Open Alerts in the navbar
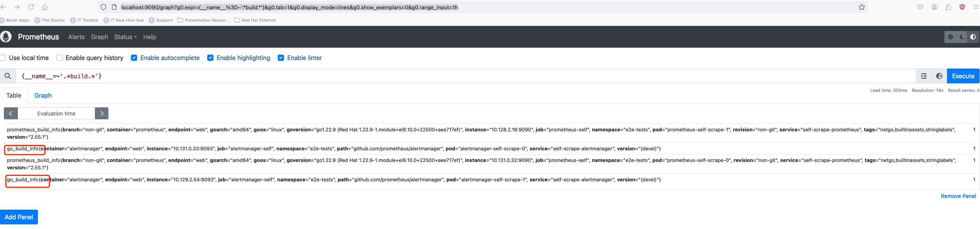980x229 pixels. point(76,37)
